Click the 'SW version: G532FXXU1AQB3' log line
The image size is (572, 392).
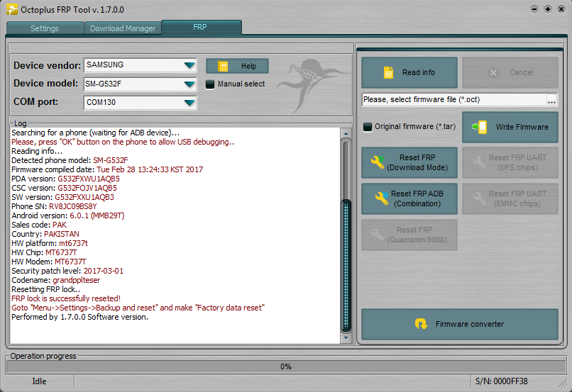[62, 197]
